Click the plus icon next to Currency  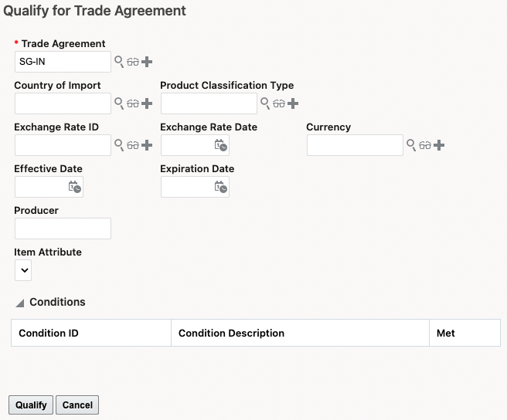(439, 145)
